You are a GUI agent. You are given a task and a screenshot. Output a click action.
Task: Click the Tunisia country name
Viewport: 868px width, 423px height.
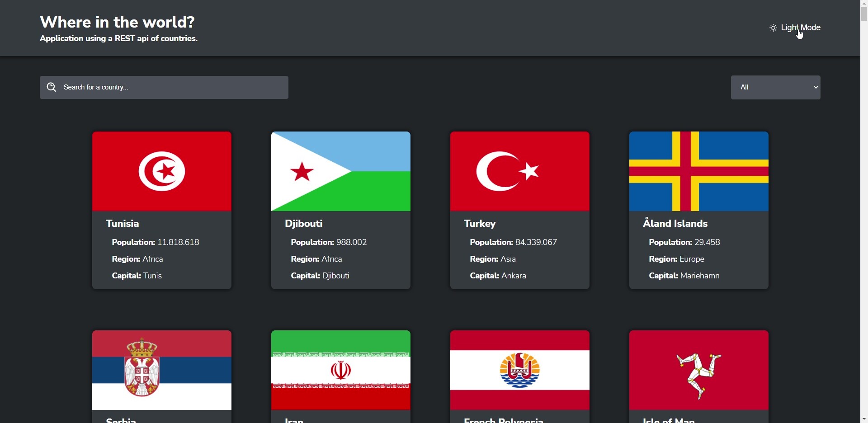[123, 224]
